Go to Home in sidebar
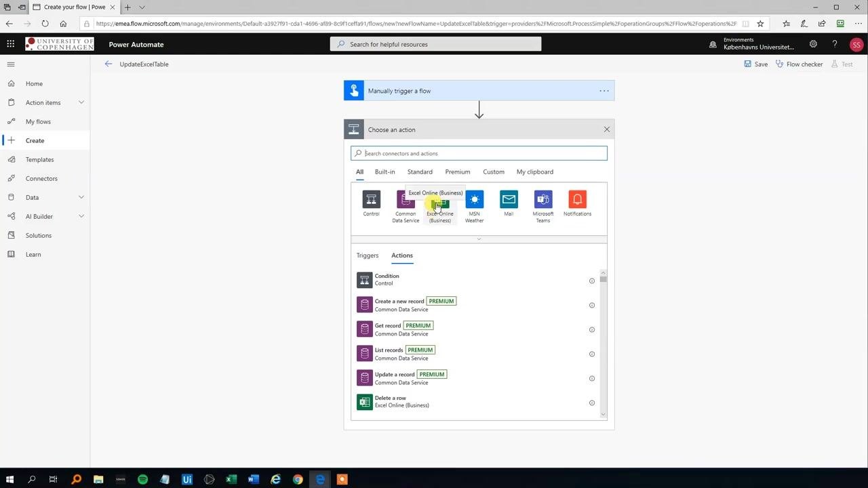This screenshot has height=488, width=868. tap(34, 83)
